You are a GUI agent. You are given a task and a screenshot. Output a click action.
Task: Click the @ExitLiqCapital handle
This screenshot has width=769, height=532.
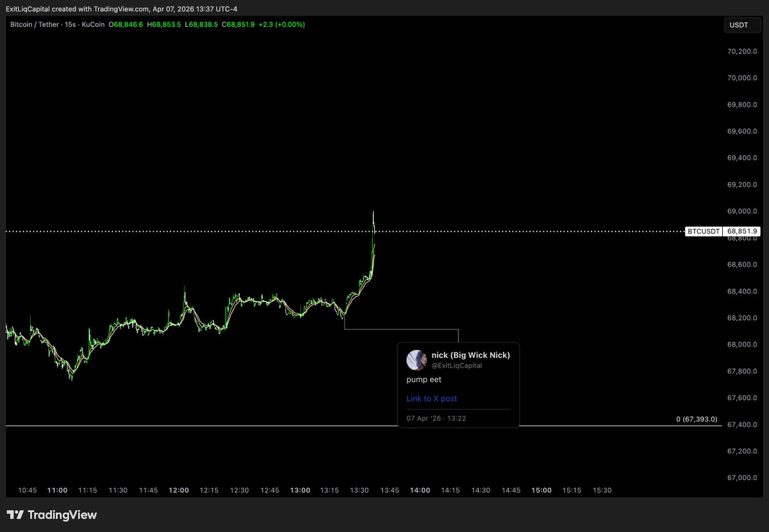[456, 366]
